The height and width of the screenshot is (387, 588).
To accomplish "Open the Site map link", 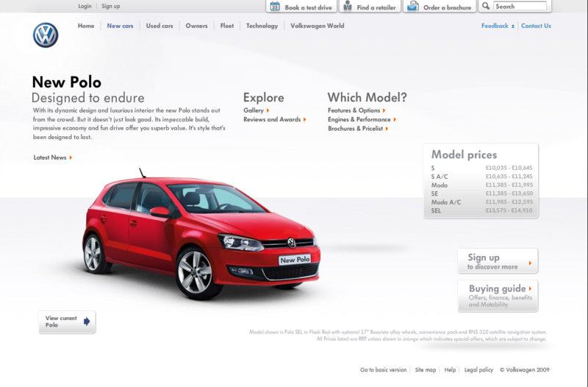I will tap(426, 370).
